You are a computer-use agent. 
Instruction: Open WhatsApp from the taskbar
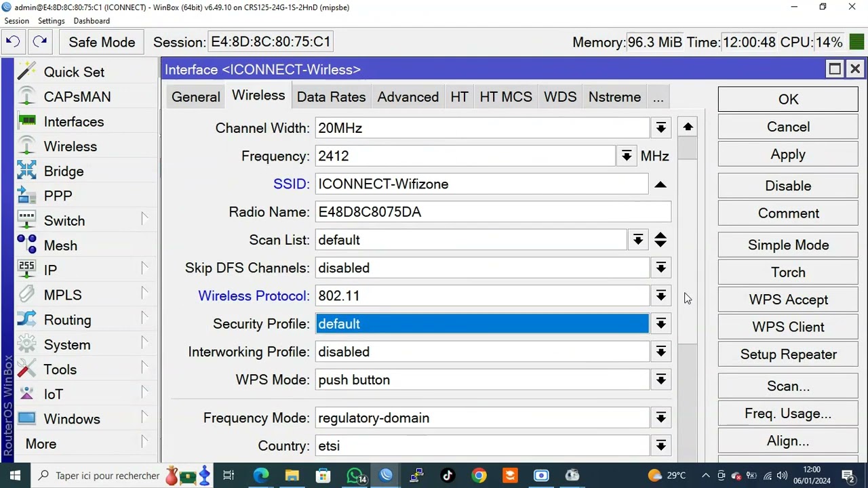coord(355,475)
